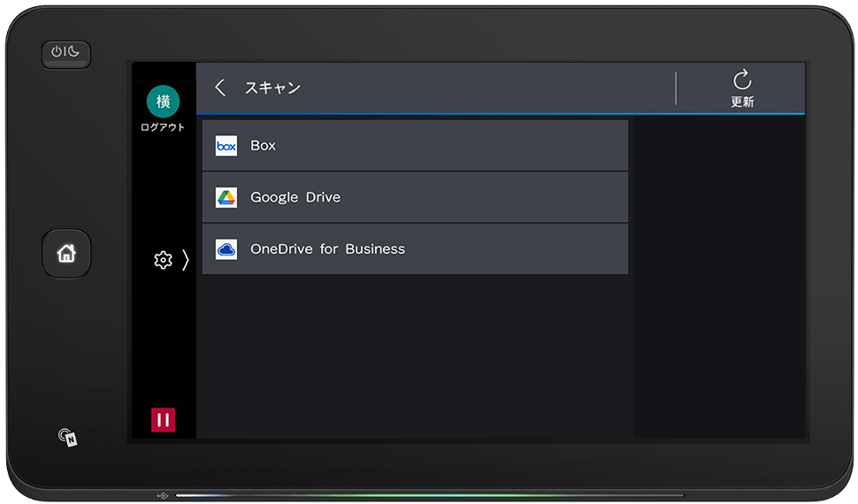Tap the red pause button
The height and width of the screenshot is (504, 858).
coord(163,420)
